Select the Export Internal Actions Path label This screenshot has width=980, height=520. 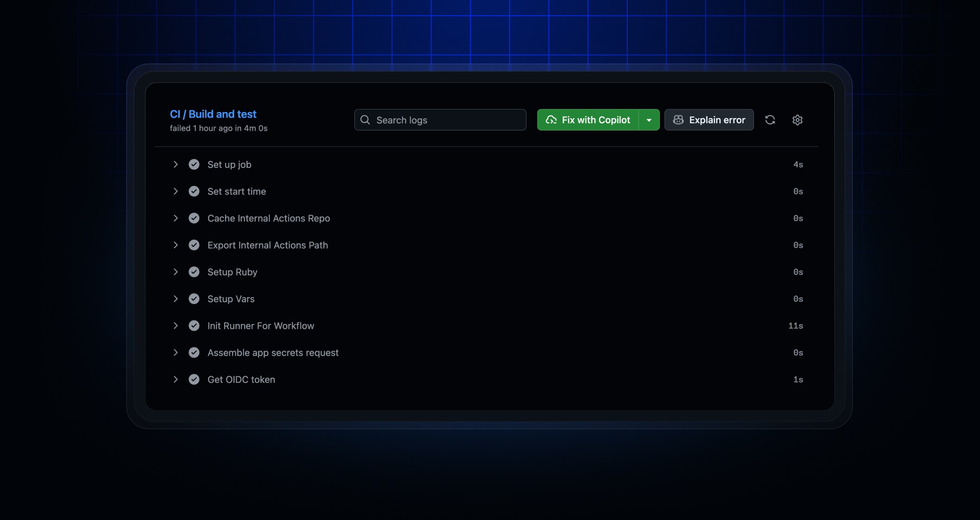tap(268, 245)
